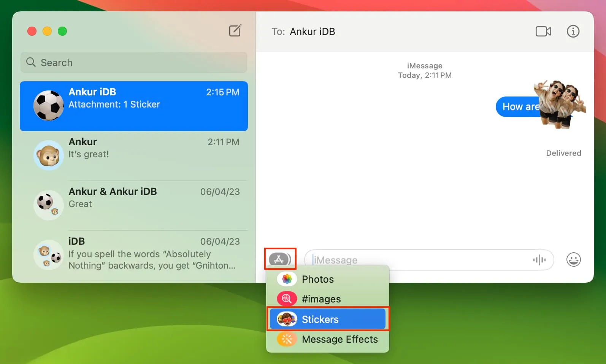Viewport: 606px width, 364px height.
Task: Select Message Effects menu entry
Action: tap(327, 339)
